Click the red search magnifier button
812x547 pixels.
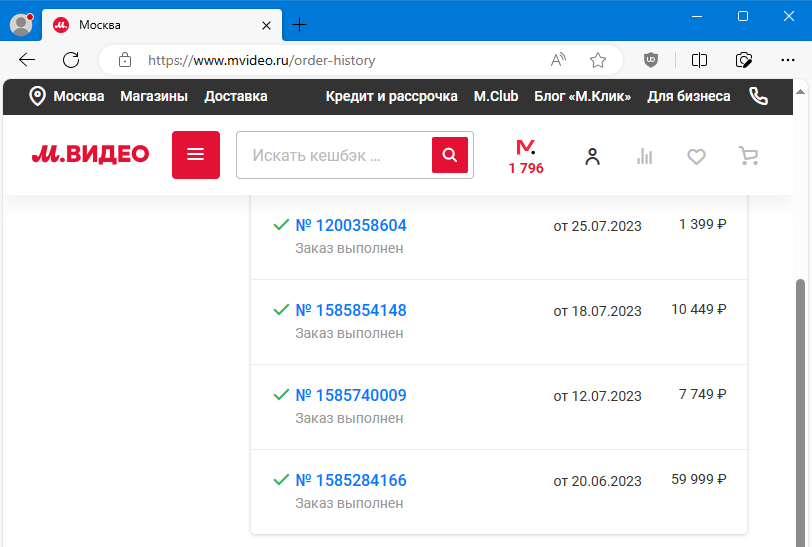[x=450, y=155]
